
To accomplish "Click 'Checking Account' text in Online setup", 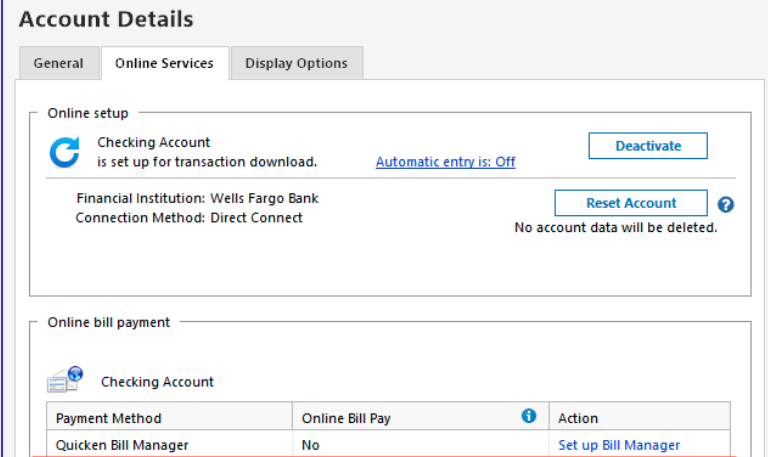I will pyautogui.click(x=153, y=142).
